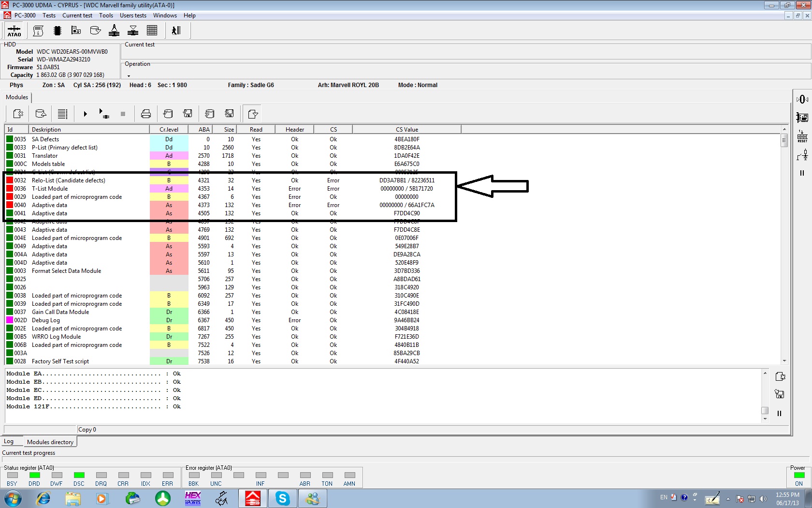Open the Windows menu
The height and width of the screenshot is (508, 812).
pyautogui.click(x=165, y=15)
